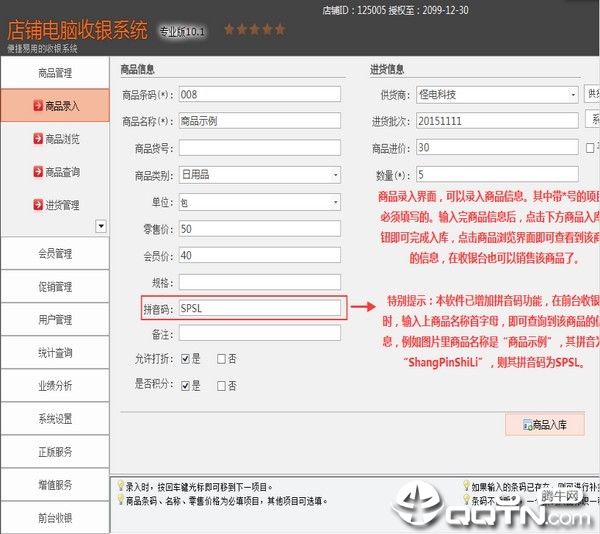Click the 商品条码 input field
This screenshot has width=600, height=534.
pyautogui.click(x=259, y=94)
